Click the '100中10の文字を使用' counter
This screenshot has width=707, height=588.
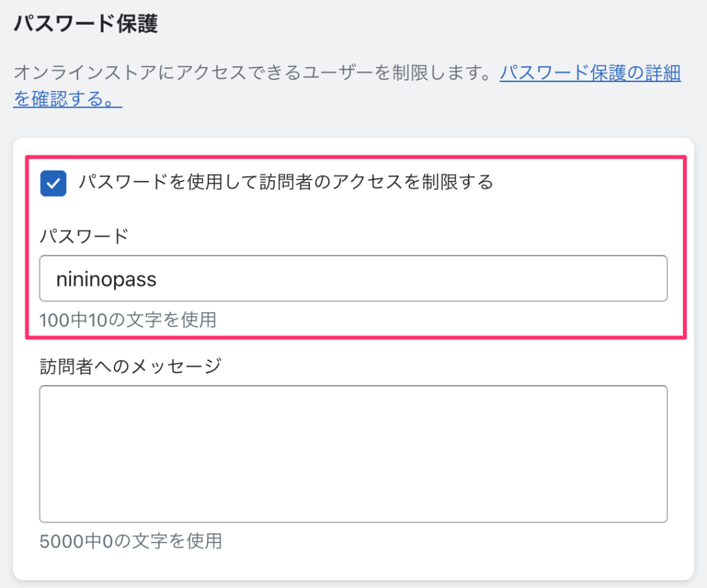click(x=128, y=320)
